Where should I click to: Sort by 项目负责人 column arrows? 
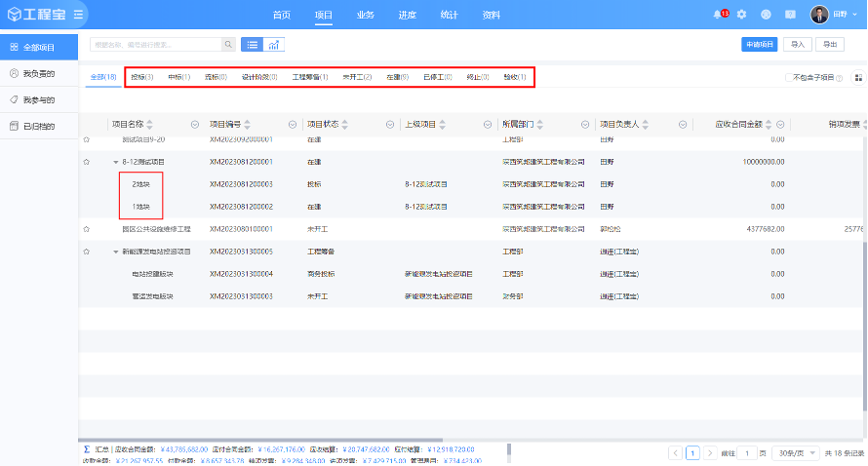click(645, 125)
